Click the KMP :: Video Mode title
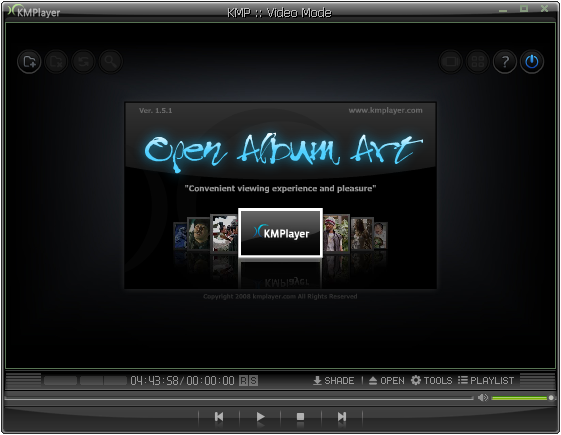The image size is (561, 435). 279,13
